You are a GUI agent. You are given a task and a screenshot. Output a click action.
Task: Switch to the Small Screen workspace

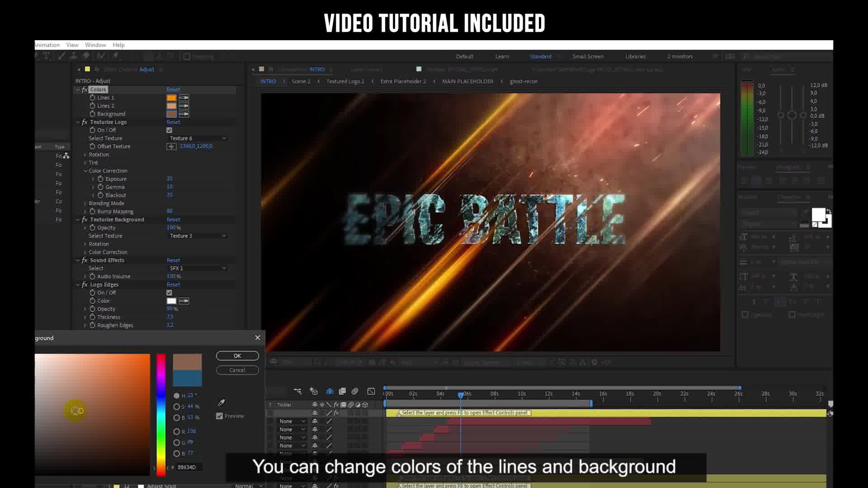point(588,56)
